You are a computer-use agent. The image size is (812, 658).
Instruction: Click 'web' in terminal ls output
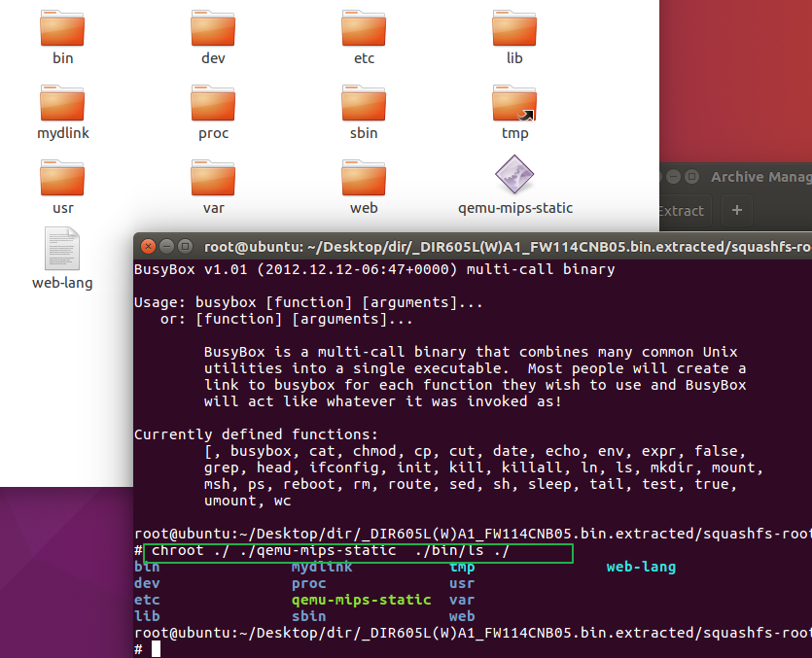[462, 616]
